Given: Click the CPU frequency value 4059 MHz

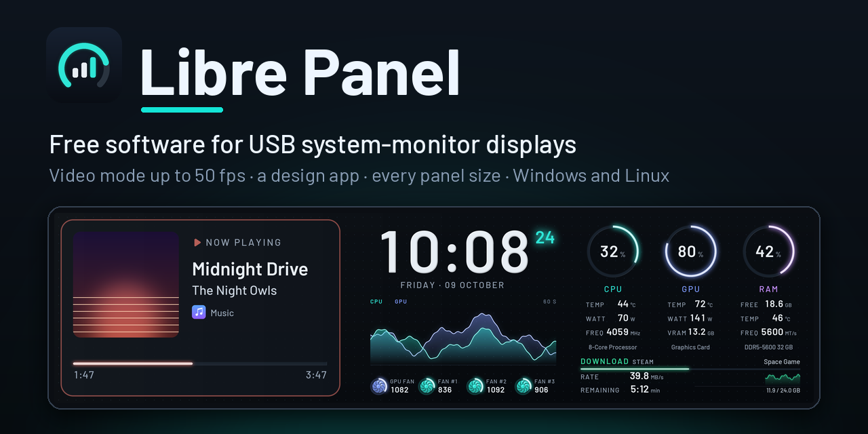Looking at the screenshot, I should [623, 332].
